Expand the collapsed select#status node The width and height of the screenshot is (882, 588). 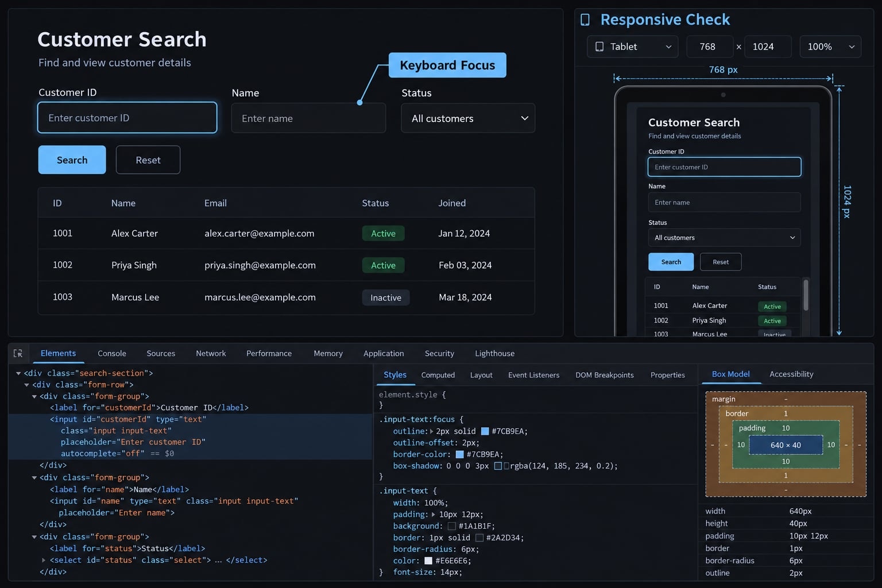point(44,560)
